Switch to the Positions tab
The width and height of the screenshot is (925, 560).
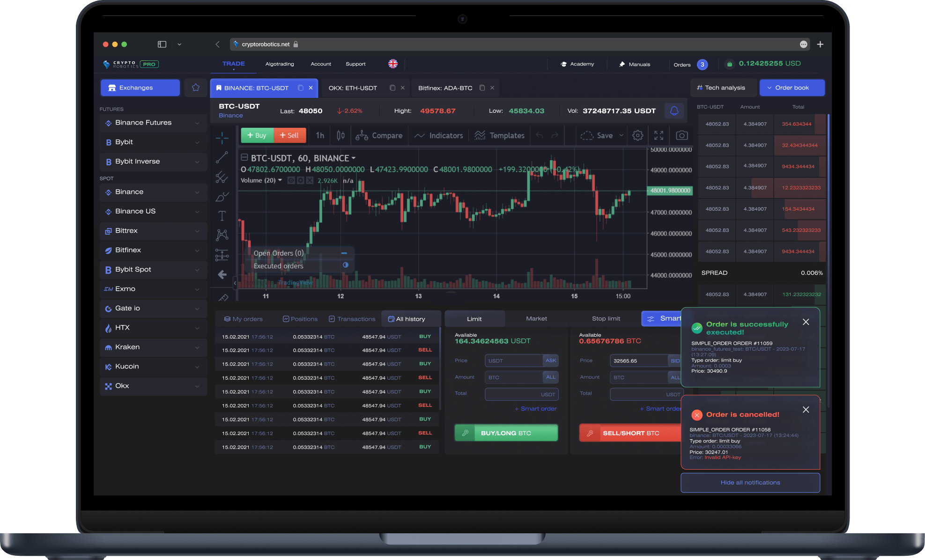pos(300,319)
